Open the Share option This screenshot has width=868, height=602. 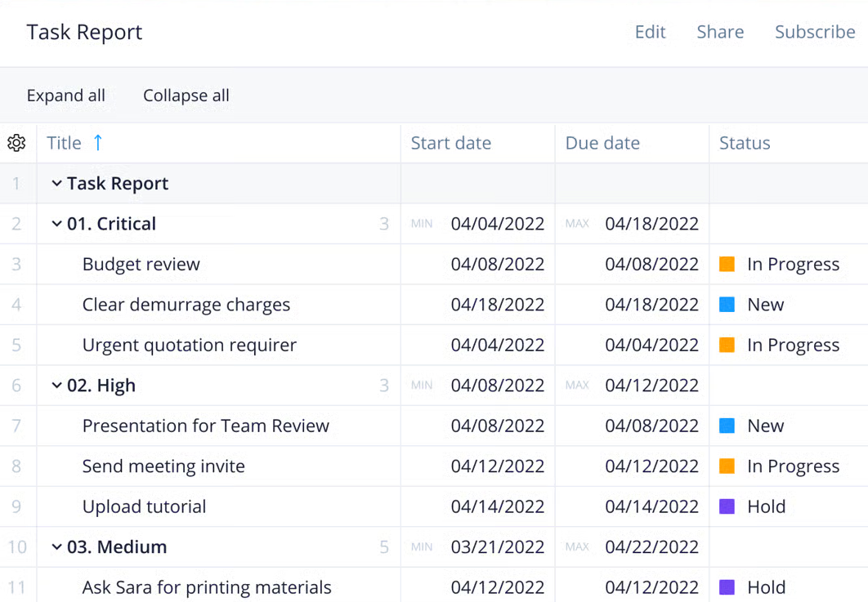coord(720,32)
